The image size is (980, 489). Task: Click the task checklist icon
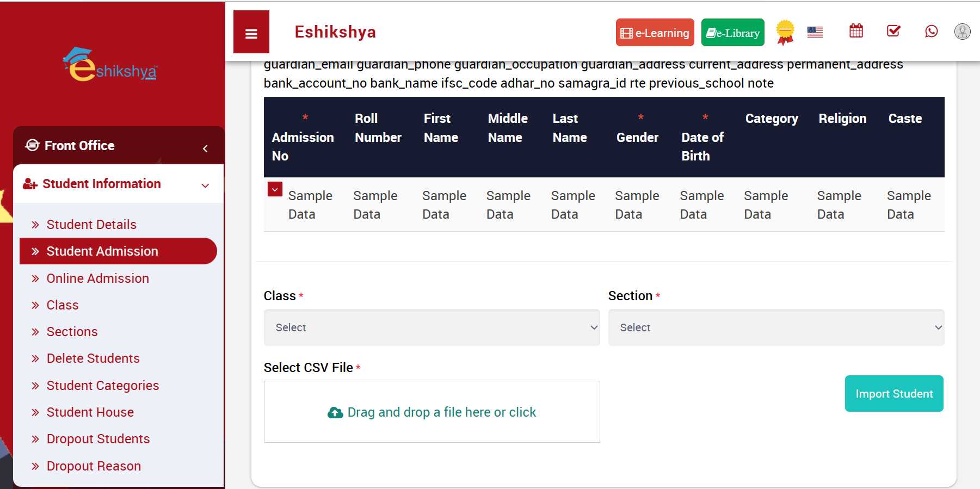pos(893,31)
